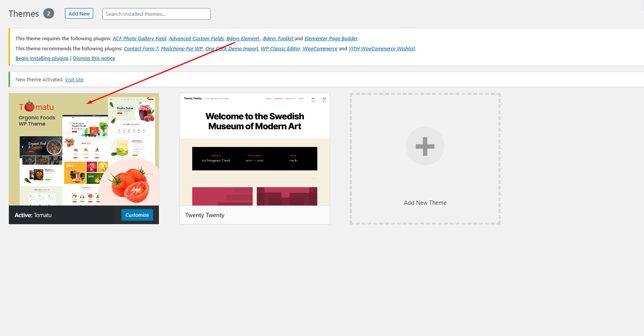Click Begin installing plugins
Image resolution: width=644 pixels, height=336 pixels.
[x=42, y=58]
